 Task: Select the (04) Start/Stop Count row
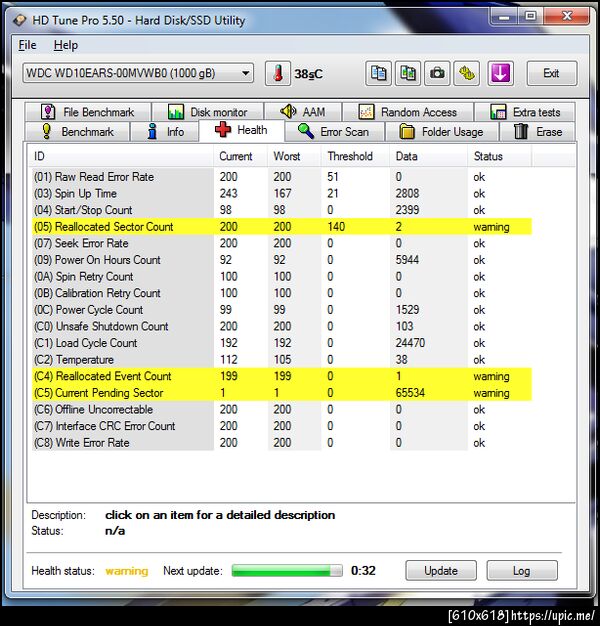(x=282, y=210)
